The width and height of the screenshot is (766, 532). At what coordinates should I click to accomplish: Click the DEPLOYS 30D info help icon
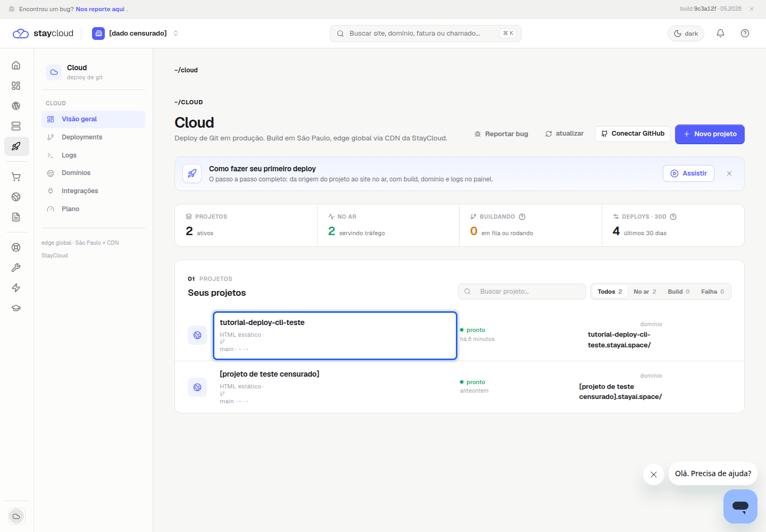[673, 217]
